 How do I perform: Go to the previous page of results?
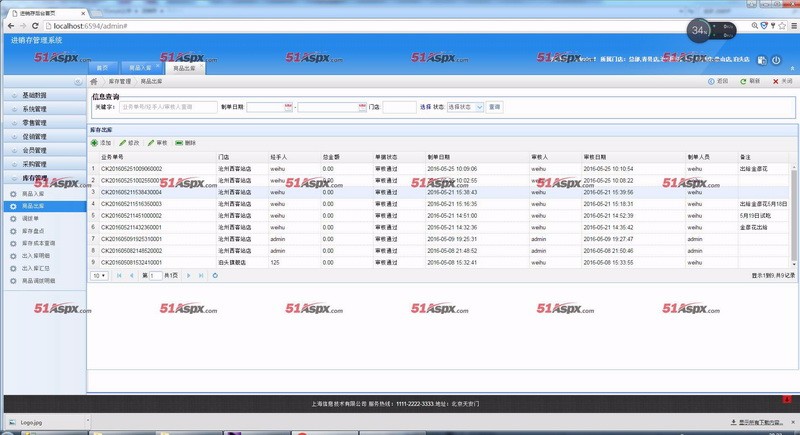point(132,276)
